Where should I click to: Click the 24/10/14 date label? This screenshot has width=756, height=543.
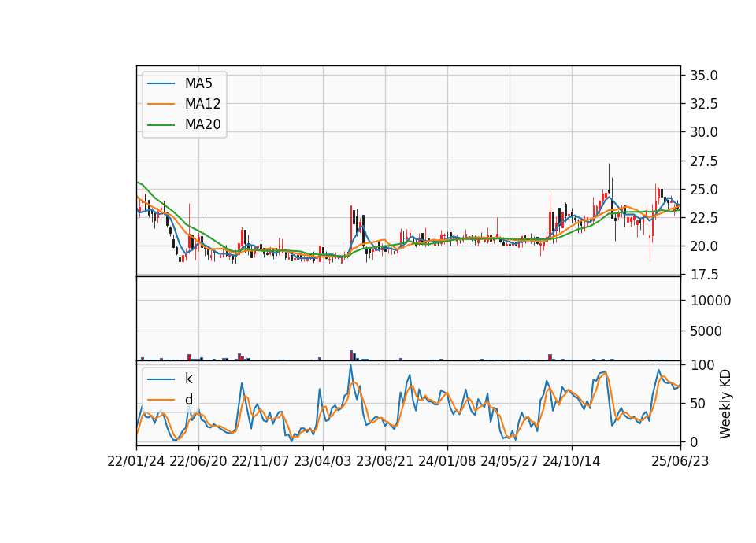(572, 462)
